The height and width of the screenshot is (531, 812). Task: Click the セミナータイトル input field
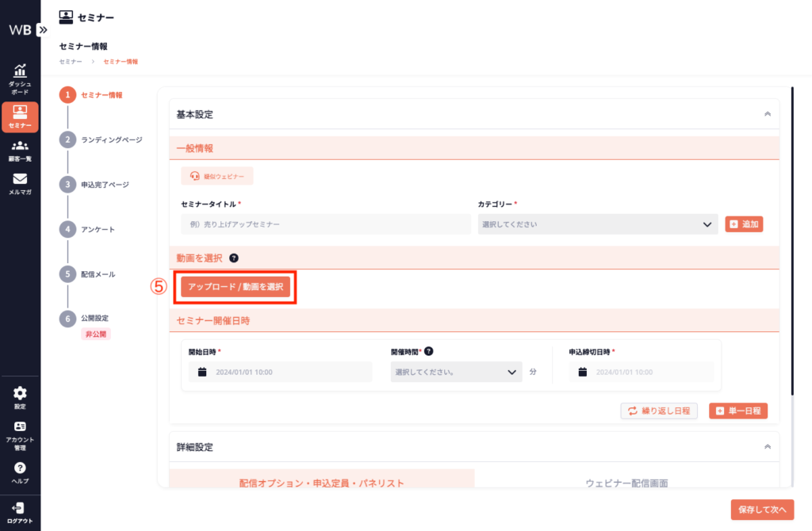click(324, 224)
